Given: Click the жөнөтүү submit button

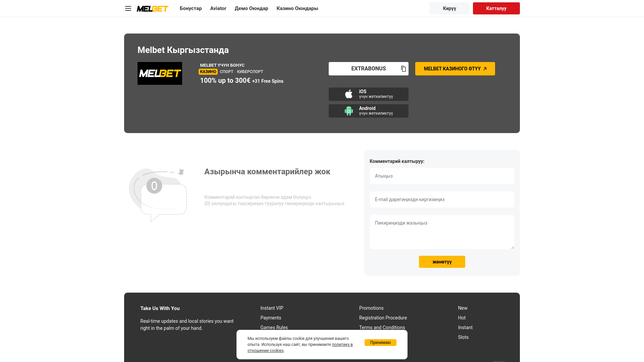Looking at the screenshot, I should [x=442, y=262].
